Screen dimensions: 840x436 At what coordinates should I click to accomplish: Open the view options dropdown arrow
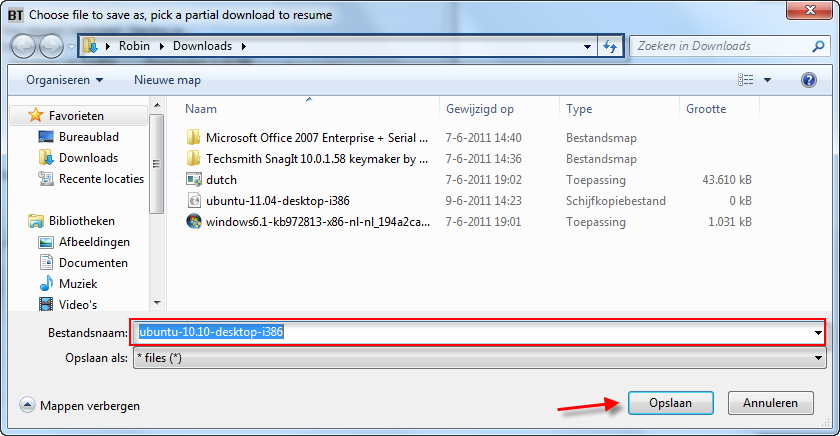pos(767,80)
